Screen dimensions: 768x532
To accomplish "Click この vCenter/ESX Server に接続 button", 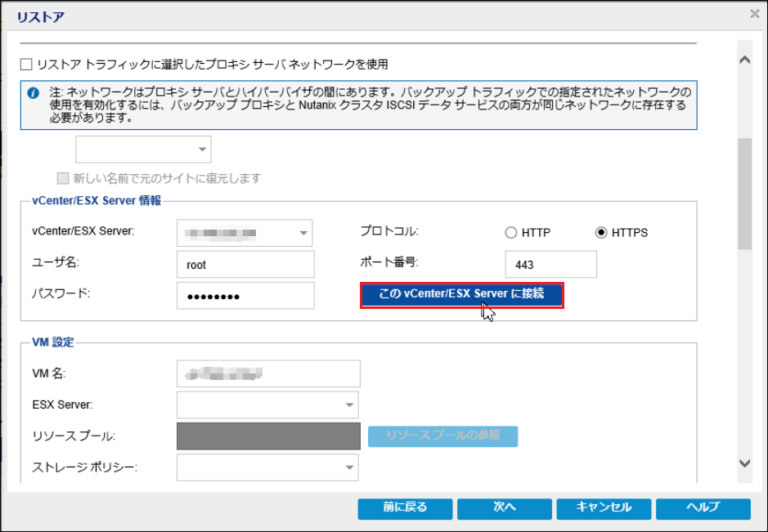I will (462, 294).
